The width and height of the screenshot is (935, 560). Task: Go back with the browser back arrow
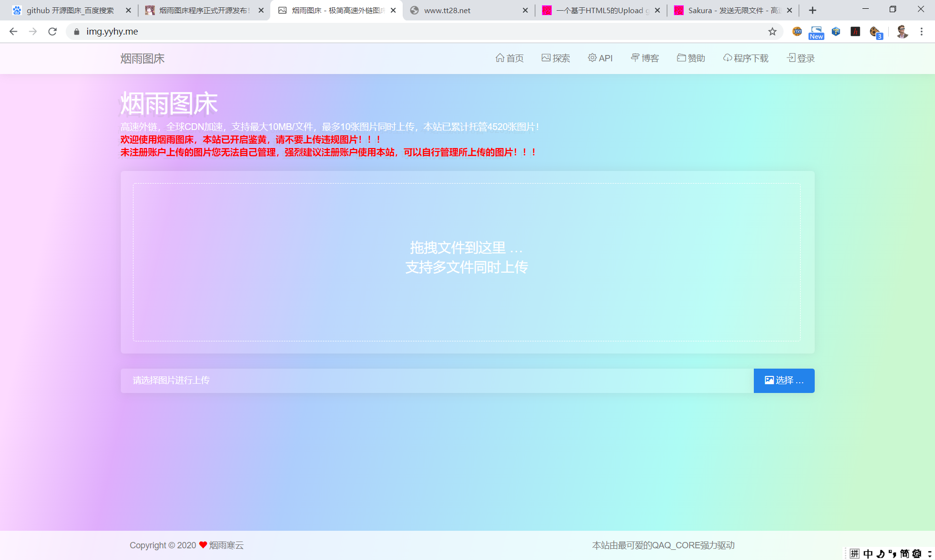(13, 32)
